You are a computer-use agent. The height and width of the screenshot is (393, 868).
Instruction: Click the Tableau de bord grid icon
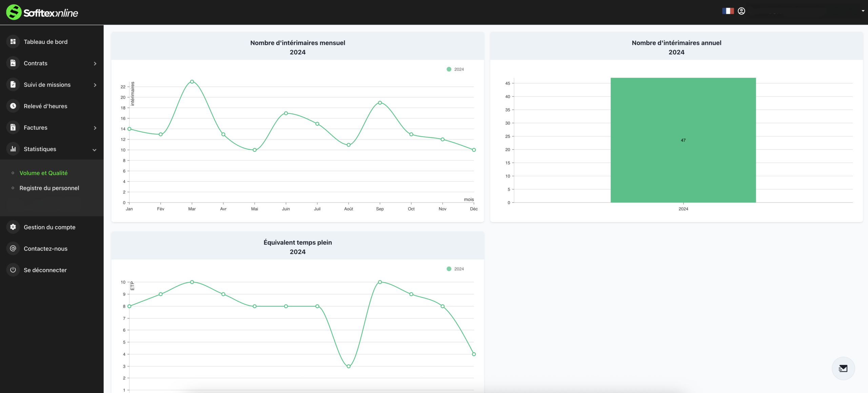[x=13, y=42]
